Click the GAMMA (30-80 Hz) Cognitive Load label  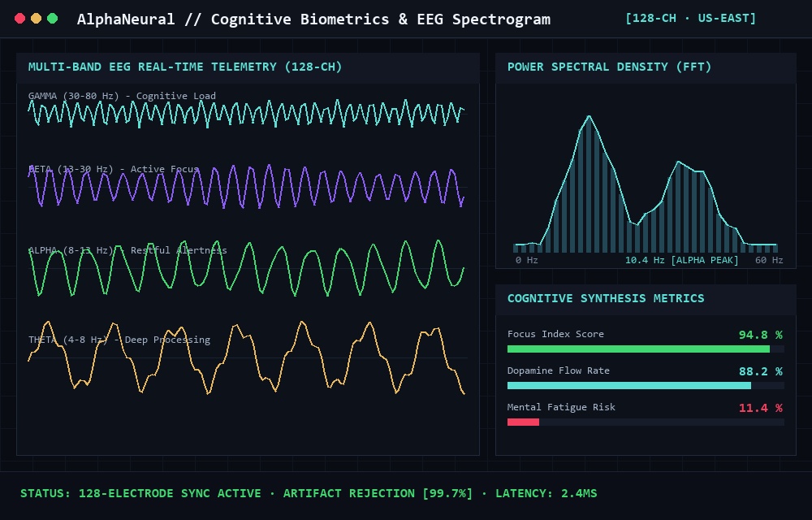click(x=122, y=96)
